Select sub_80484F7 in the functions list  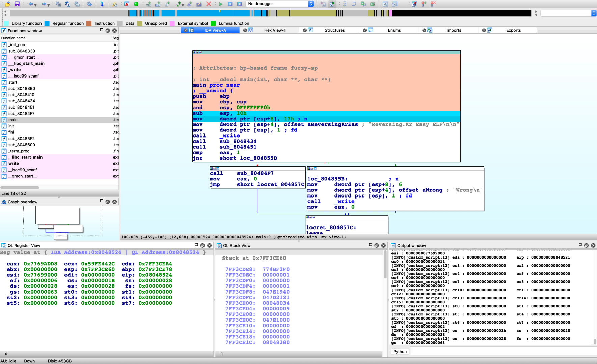(x=59, y=114)
